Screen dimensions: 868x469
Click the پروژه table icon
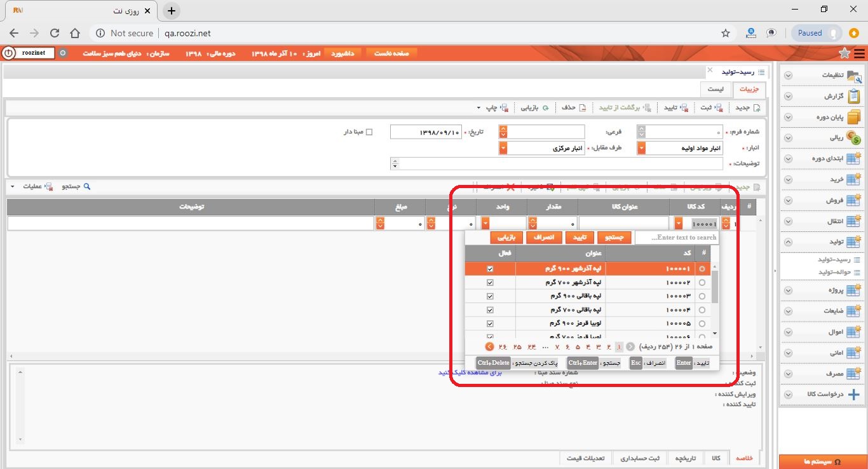(x=854, y=290)
